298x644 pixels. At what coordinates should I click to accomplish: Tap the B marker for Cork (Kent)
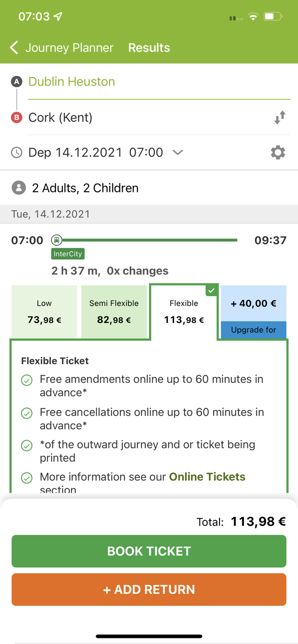pos(16,117)
